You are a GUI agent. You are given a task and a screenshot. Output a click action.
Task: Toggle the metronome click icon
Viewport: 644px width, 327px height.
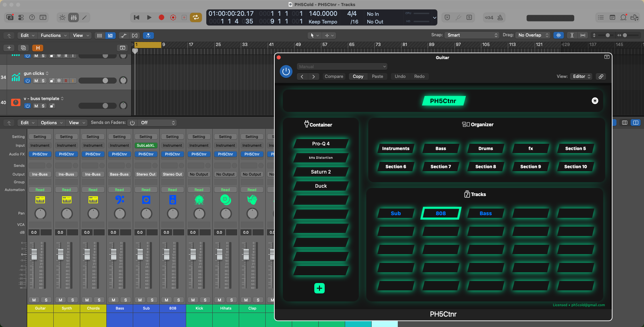pos(500,17)
